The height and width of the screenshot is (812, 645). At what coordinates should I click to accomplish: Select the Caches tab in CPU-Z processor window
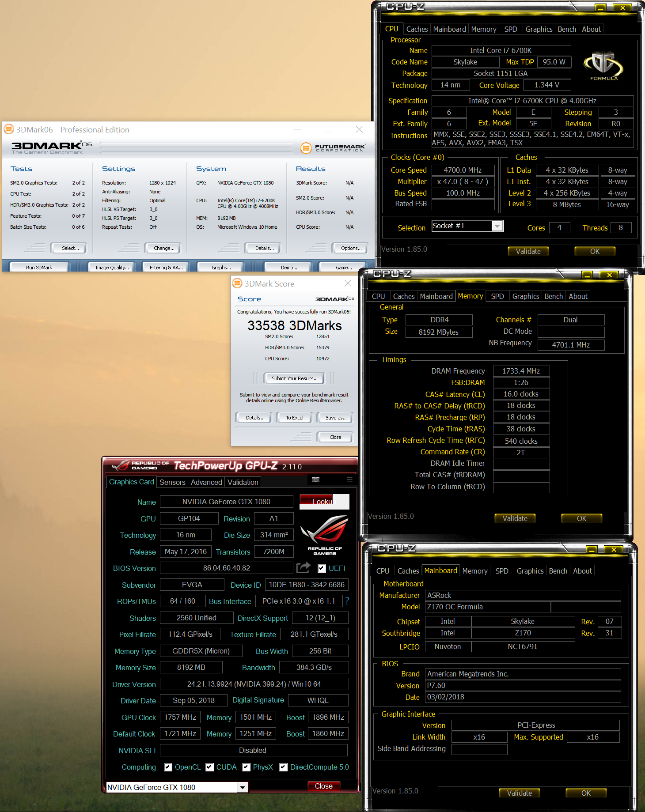click(x=417, y=29)
